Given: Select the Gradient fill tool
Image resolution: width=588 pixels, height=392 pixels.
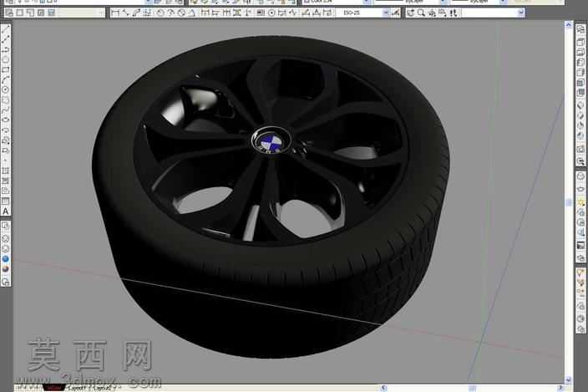Looking at the screenshot, I should pyautogui.click(x=6, y=181).
